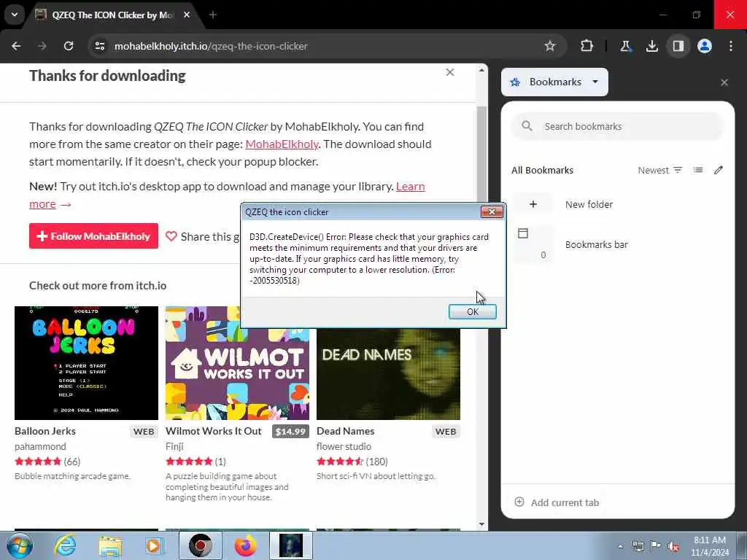Visit the flower studio author link
The image size is (747, 560).
(x=344, y=447)
